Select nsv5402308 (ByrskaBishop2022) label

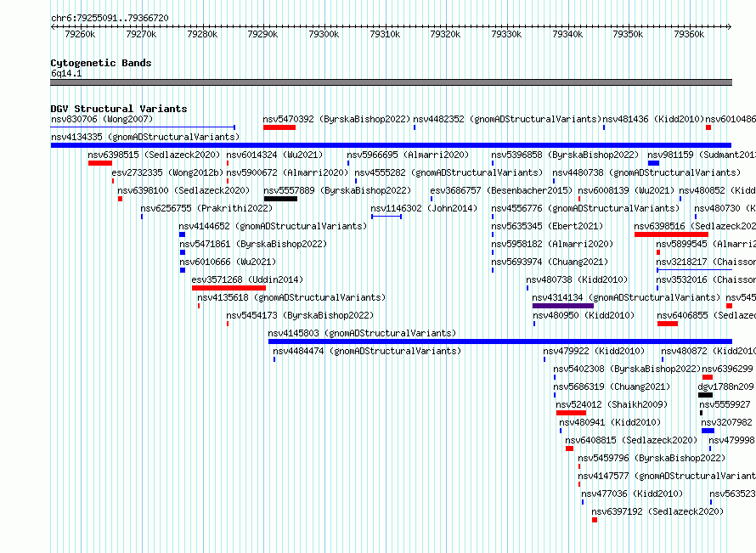[x=627, y=369]
